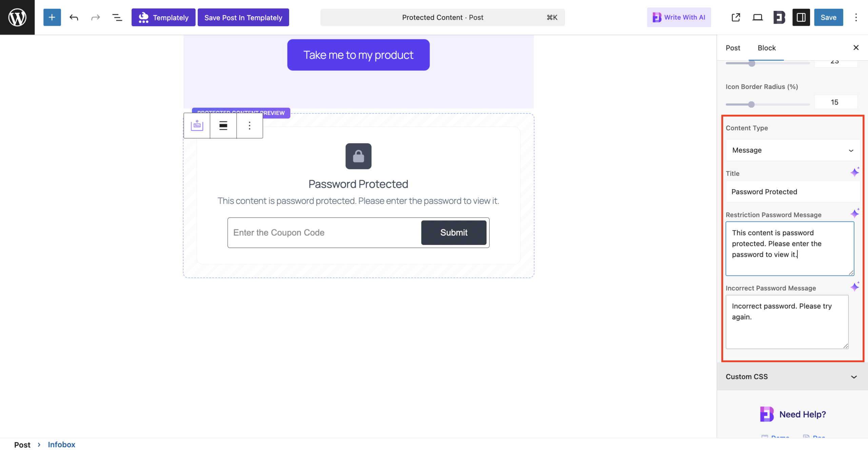
Task: Generate Title text with AI sparkle
Action: (x=854, y=172)
